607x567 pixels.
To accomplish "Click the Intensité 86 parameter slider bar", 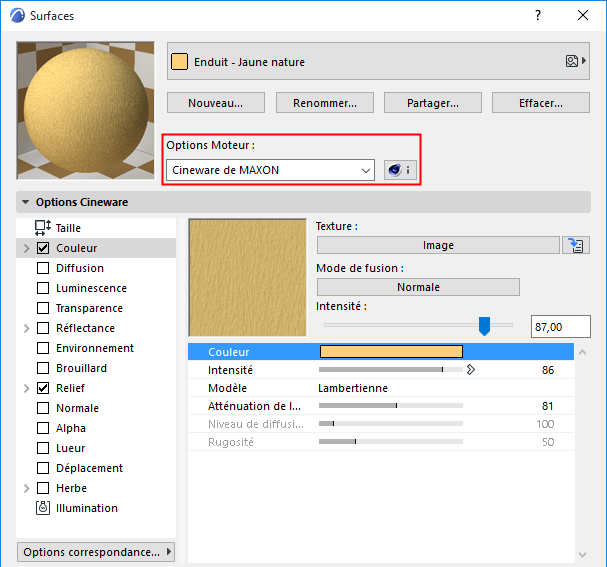I will (391, 370).
